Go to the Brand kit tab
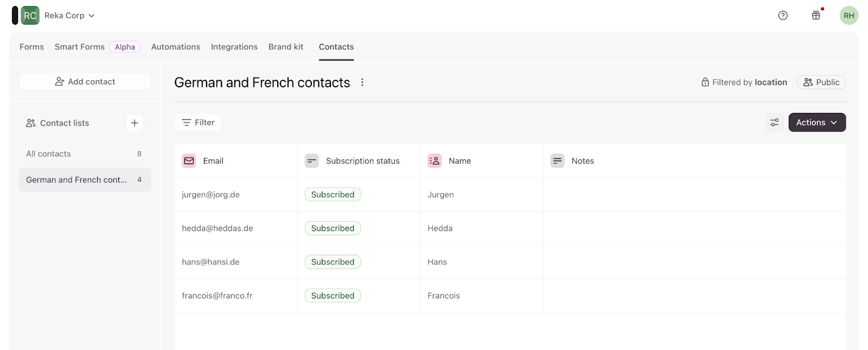 point(286,47)
